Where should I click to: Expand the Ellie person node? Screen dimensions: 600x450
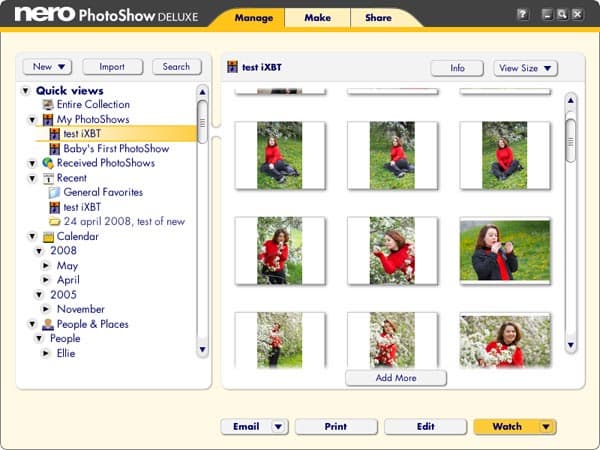pos(46,353)
